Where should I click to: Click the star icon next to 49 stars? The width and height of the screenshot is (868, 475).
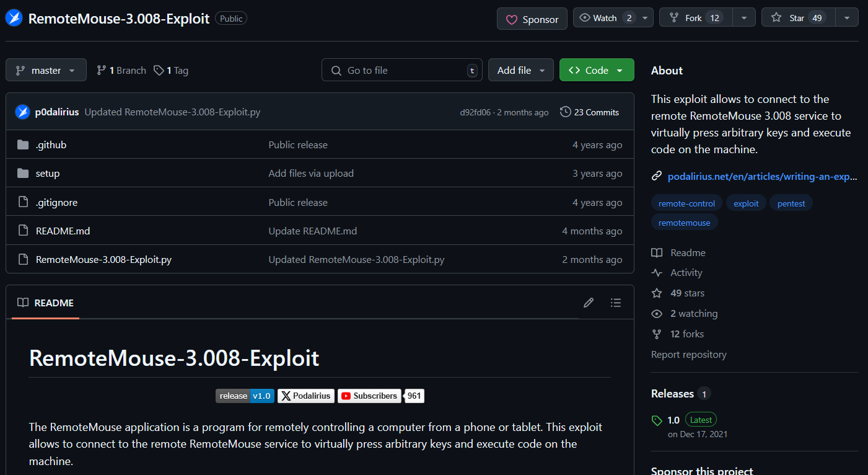pos(657,293)
